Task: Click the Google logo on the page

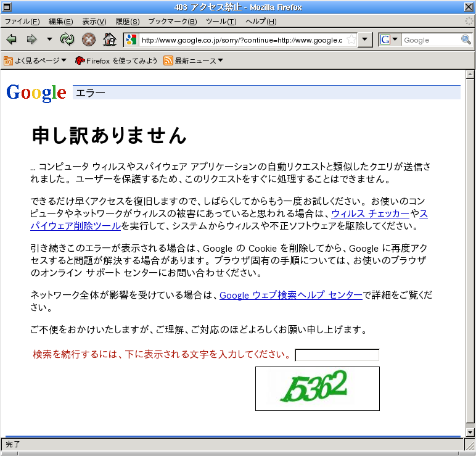Action: coord(36,93)
